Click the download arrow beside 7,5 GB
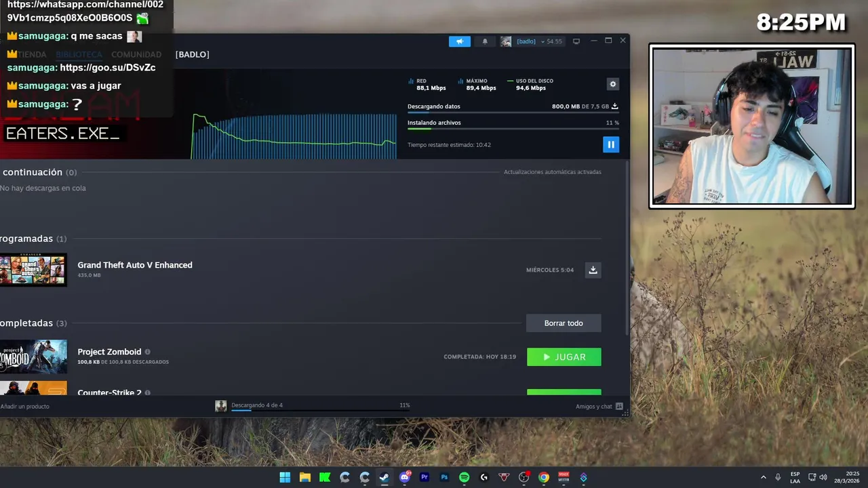 (615, 106)
